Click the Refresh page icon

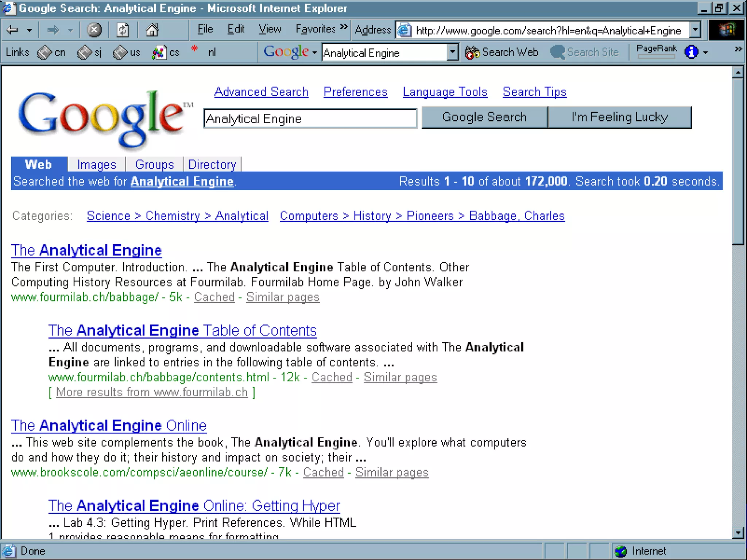[123, 30]
